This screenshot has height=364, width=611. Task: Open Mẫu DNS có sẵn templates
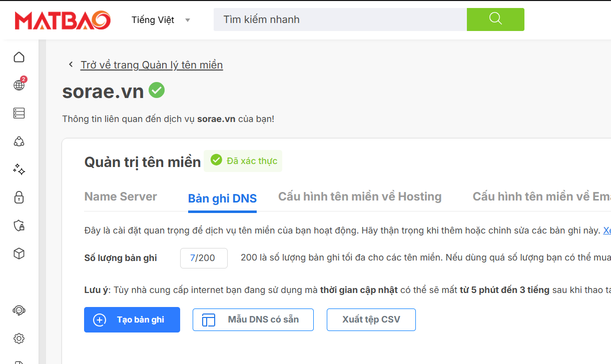[253, 319]
